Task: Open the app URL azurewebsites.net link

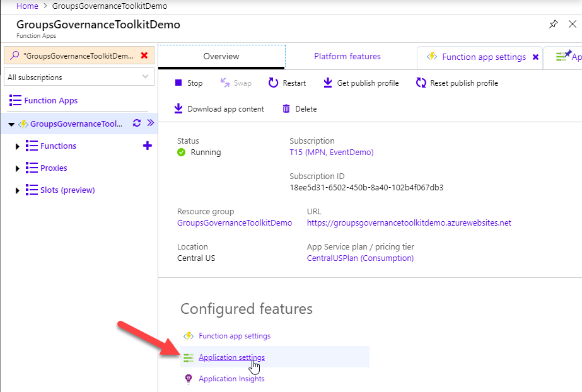Action: coord(409,222)
